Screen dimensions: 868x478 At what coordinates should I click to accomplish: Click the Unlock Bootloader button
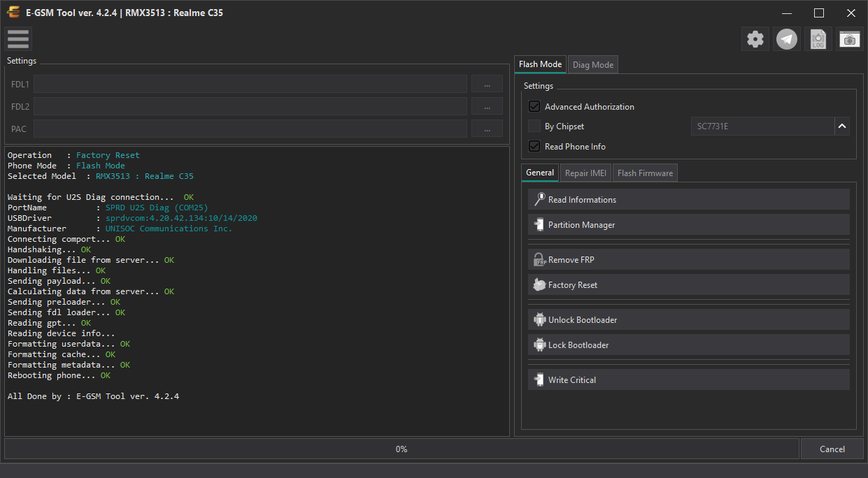[689, 319]
